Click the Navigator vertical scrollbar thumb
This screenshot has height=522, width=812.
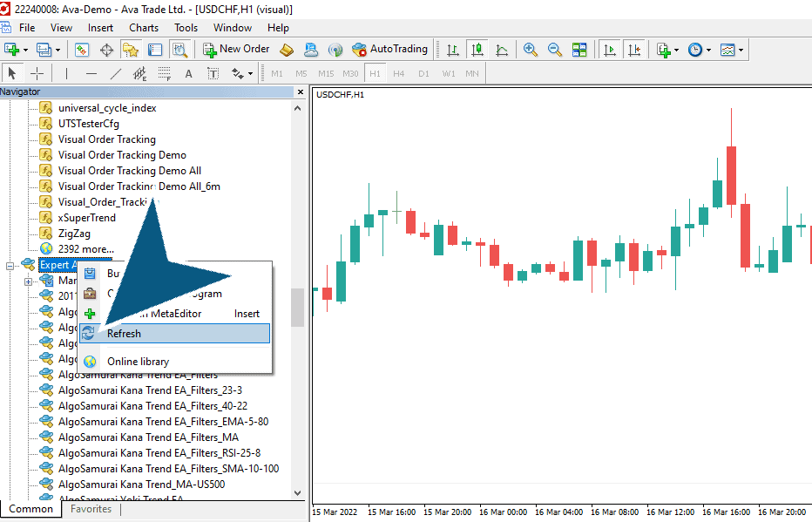pyautogui.click(x=297, y=307)
